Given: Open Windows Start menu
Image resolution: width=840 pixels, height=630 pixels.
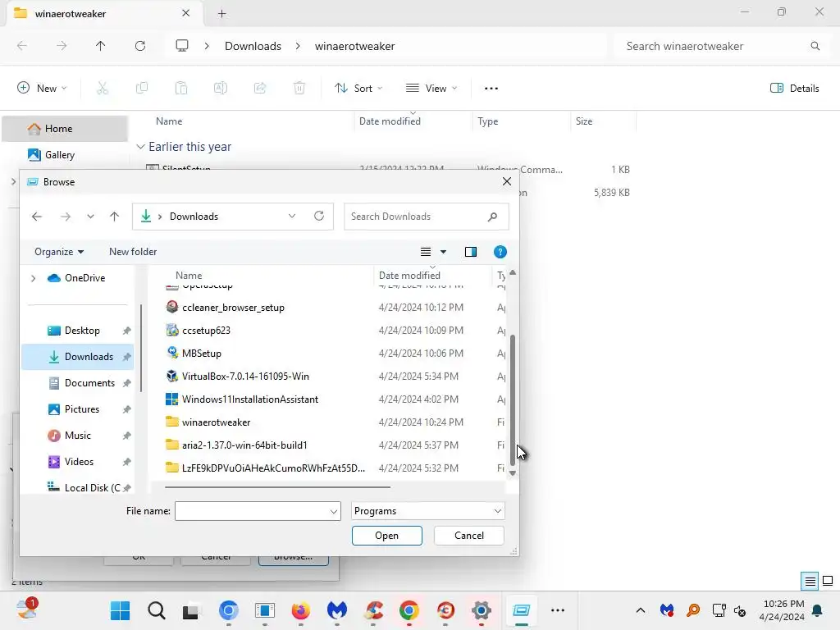Looking at the screenshot, I should pyautogui.click(x=120, y=610).
